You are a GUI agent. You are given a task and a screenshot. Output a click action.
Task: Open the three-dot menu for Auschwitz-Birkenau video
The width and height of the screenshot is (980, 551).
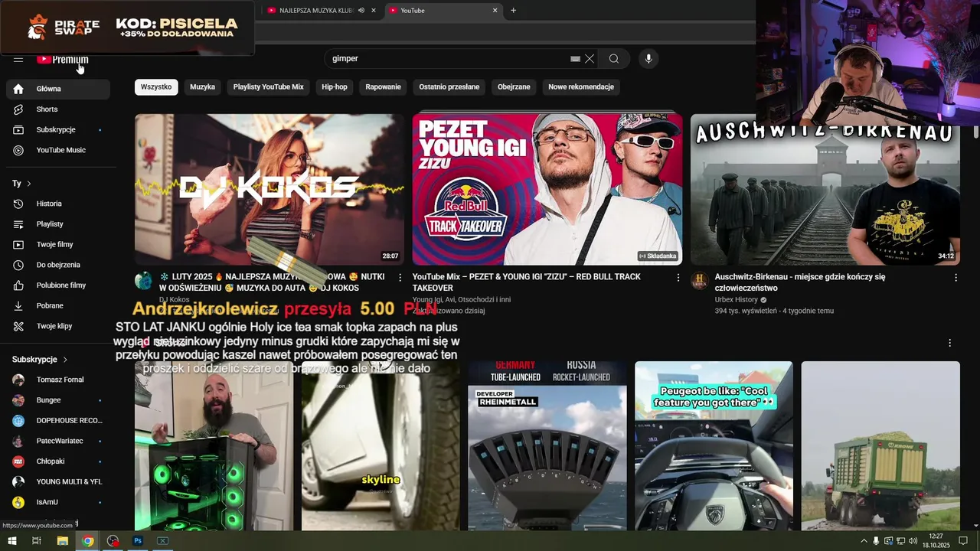(955, 278)
